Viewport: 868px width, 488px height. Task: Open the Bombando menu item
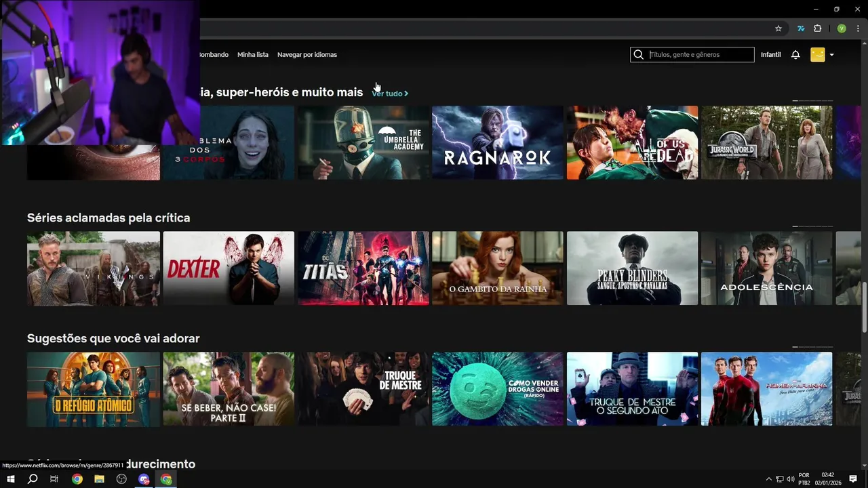pos(213,55)
